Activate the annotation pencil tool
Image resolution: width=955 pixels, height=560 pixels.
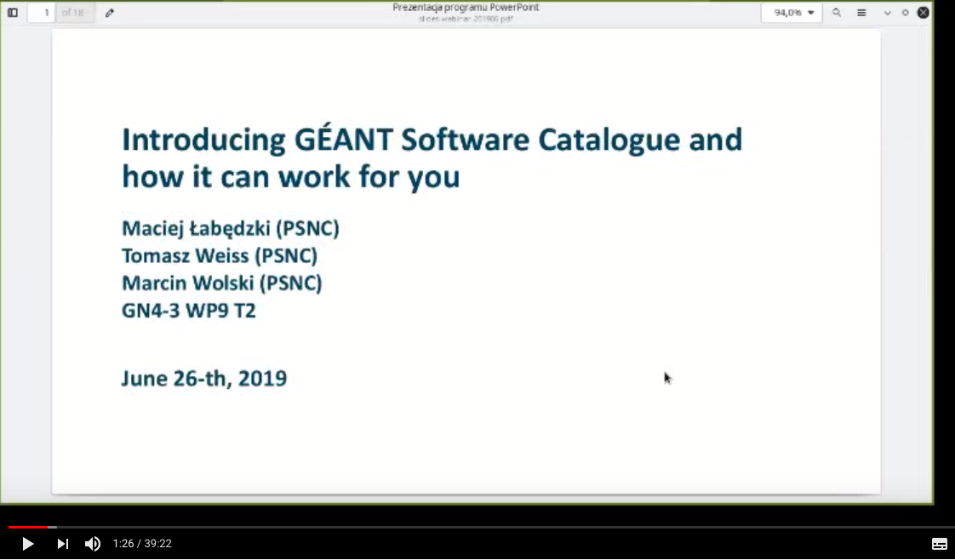click(x=110, y=13)
